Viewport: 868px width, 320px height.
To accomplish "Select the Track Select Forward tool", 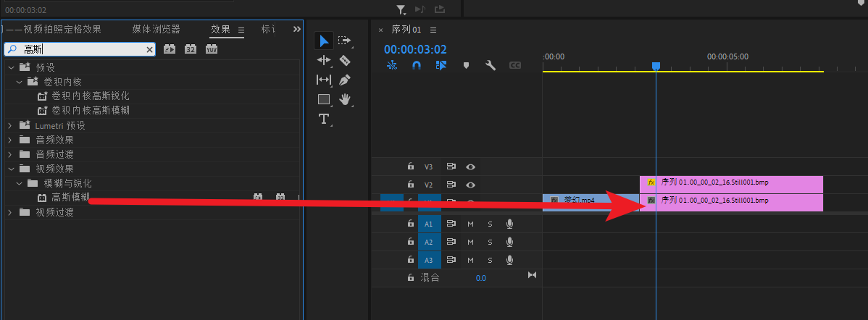I will pos(345,41).
